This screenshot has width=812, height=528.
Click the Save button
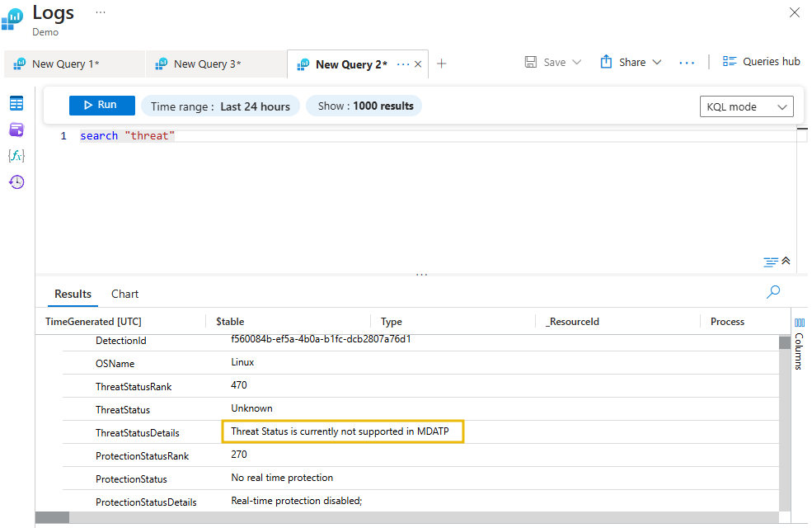pyautogui.click(x=545, y=62)
